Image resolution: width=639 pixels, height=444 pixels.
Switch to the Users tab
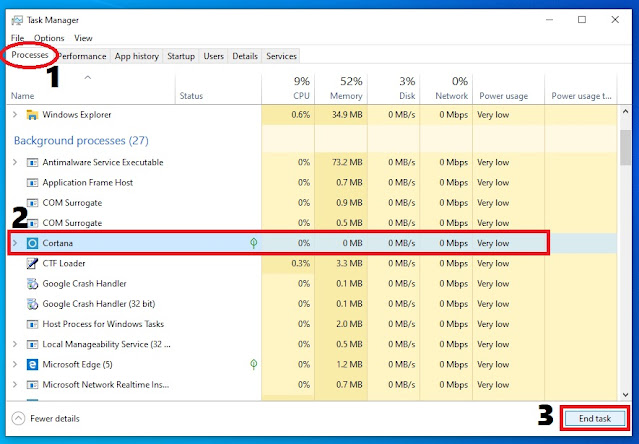(x=214, y=56)
